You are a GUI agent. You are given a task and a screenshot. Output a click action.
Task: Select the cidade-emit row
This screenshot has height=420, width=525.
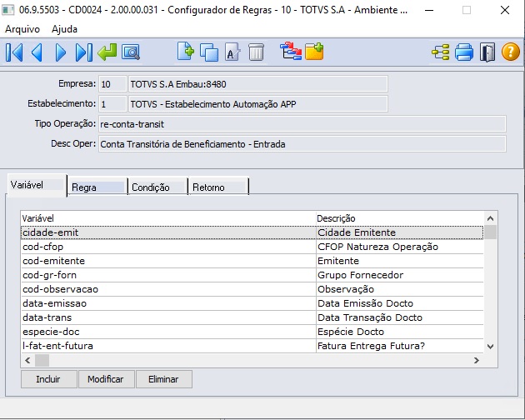pos(252,232)
